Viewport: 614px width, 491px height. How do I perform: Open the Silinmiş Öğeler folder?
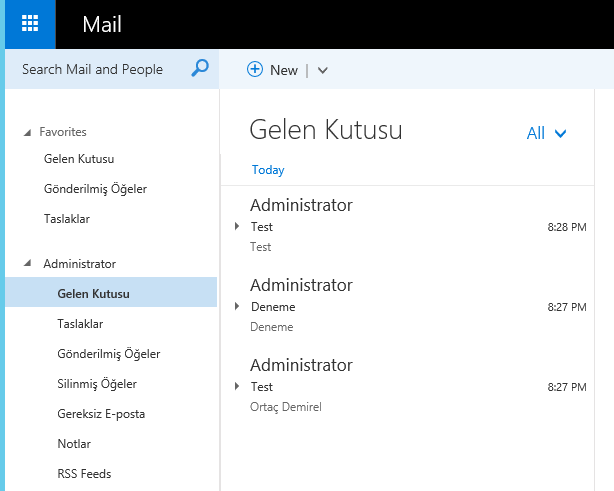tap(97, 384)
